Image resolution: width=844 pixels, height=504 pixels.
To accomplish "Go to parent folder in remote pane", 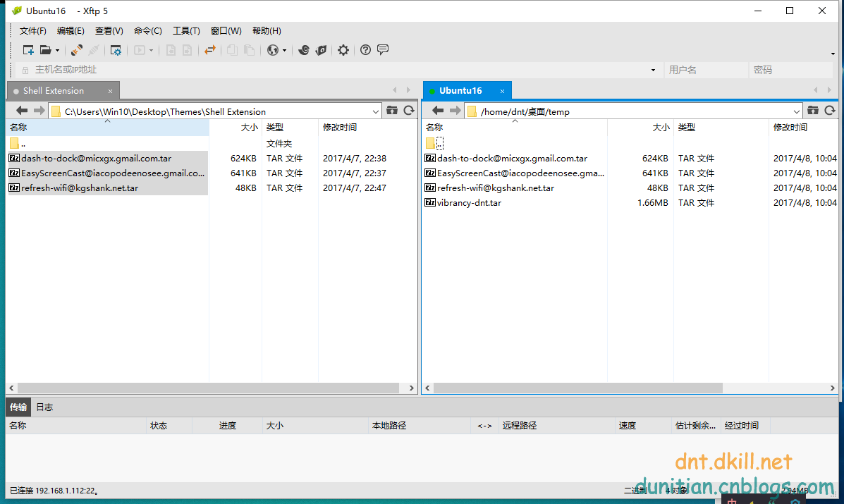I will coord(813,110).
